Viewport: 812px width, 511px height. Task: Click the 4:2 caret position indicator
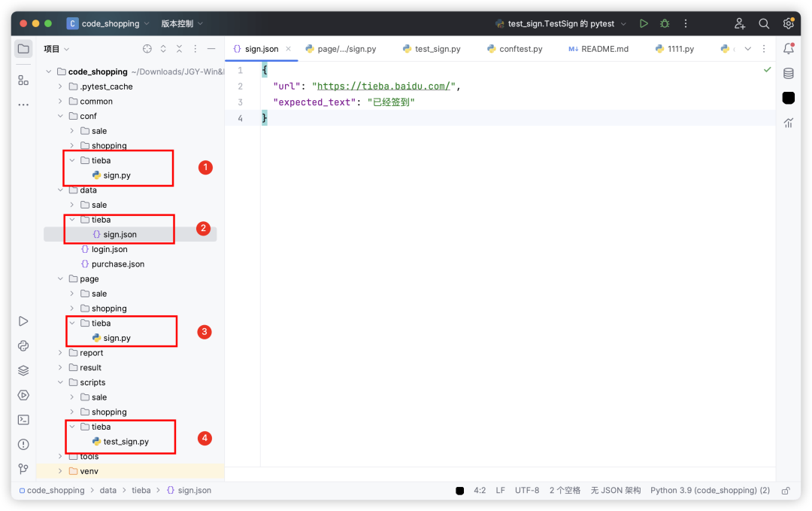[480, 490]
